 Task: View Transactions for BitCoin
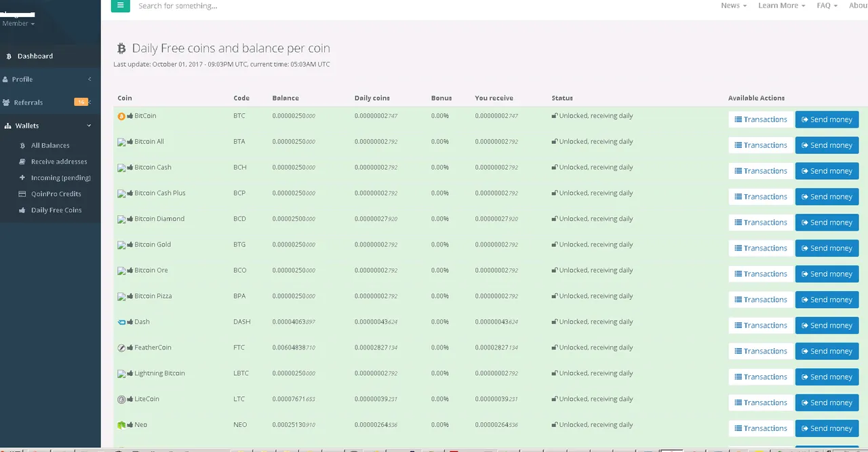click(761, 119)
